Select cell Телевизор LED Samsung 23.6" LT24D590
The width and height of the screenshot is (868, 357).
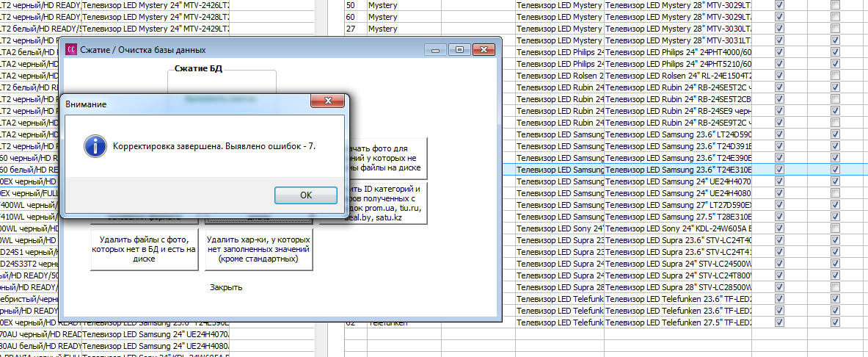click(x=678, y=134)
